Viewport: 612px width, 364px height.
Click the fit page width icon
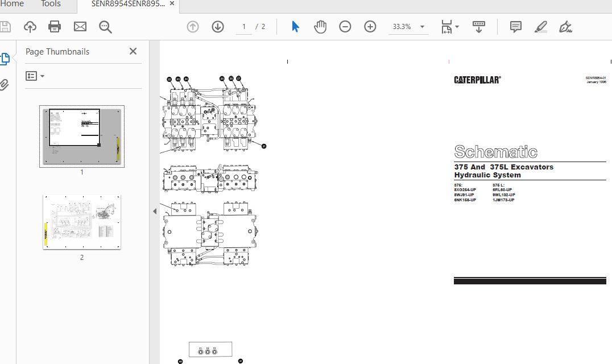(x=446, y=27)
